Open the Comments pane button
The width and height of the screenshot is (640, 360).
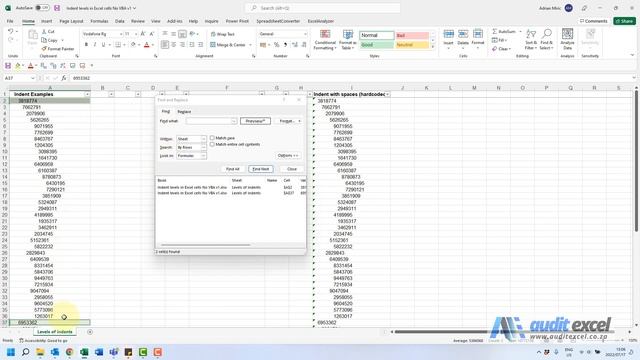pyautogui.click(x=593, y=21)
